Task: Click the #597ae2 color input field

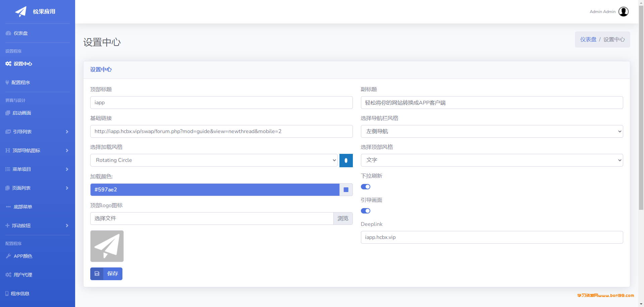Action: tap(215, 190)
